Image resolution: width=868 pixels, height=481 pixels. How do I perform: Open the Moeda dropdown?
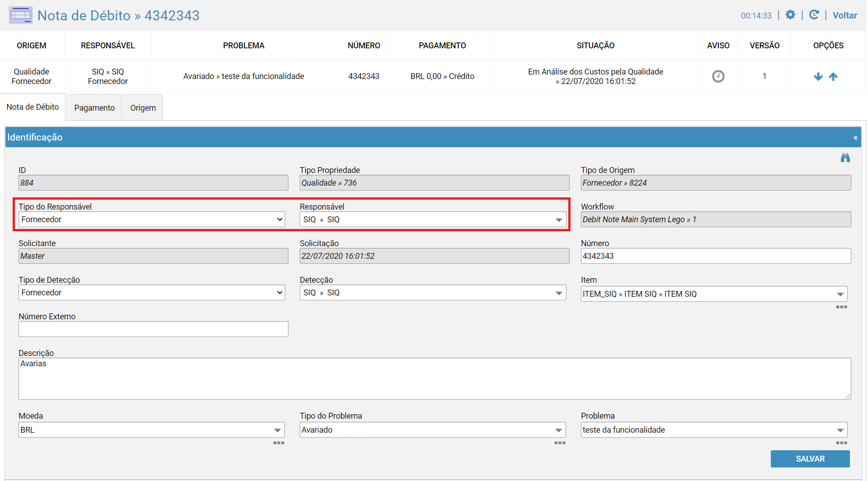(x=151, y=430)
